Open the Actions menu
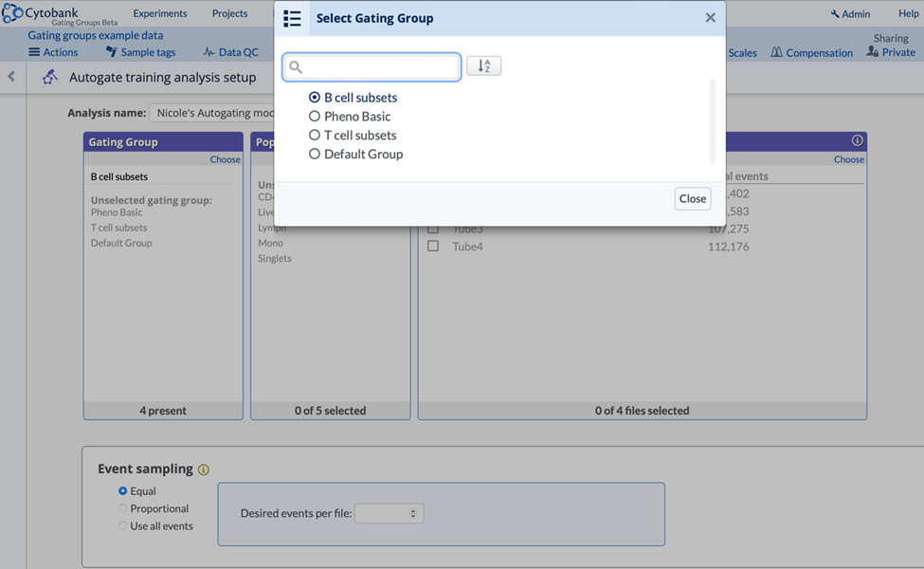924x569 pixels. [x=53, y=52]
